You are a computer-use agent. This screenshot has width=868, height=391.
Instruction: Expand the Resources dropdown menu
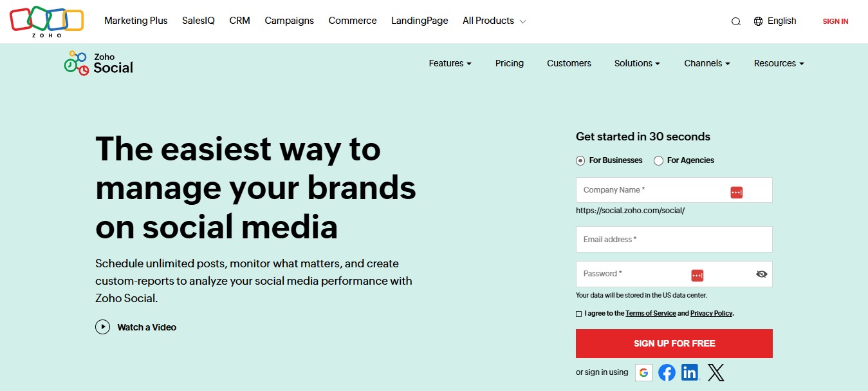pos(779,63)
